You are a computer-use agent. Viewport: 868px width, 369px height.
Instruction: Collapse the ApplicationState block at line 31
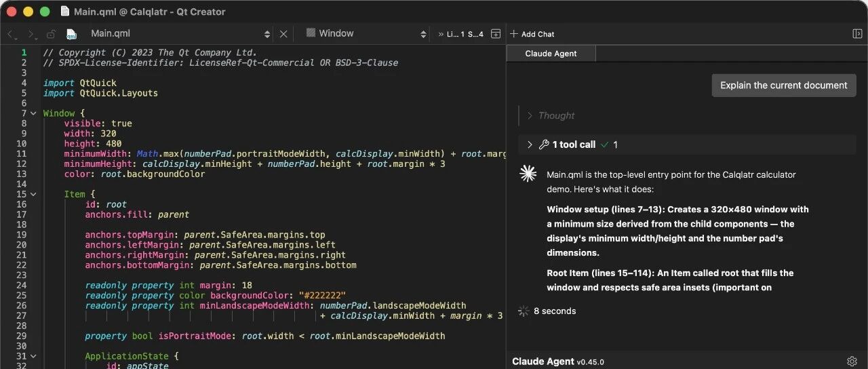point(33,356)
